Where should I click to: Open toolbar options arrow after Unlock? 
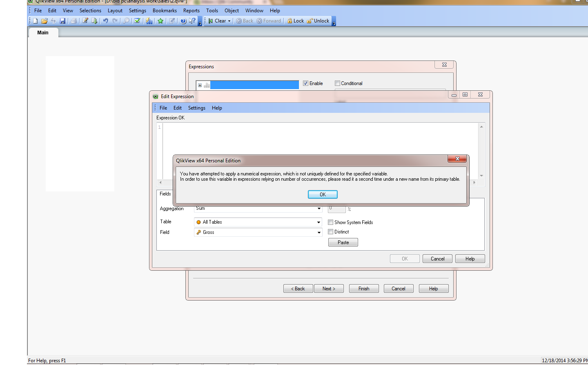(x=334, y=21)
